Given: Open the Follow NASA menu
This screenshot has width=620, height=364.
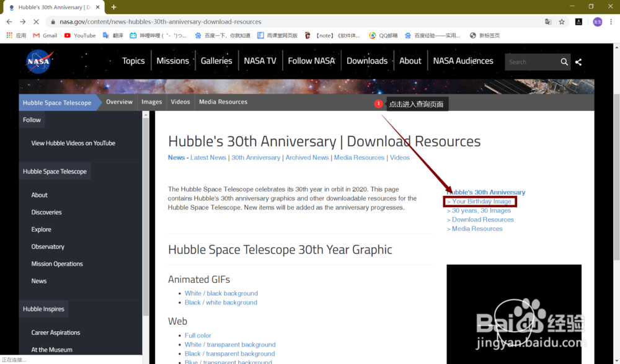Looking at the screenshot, I should coord(312,61).
